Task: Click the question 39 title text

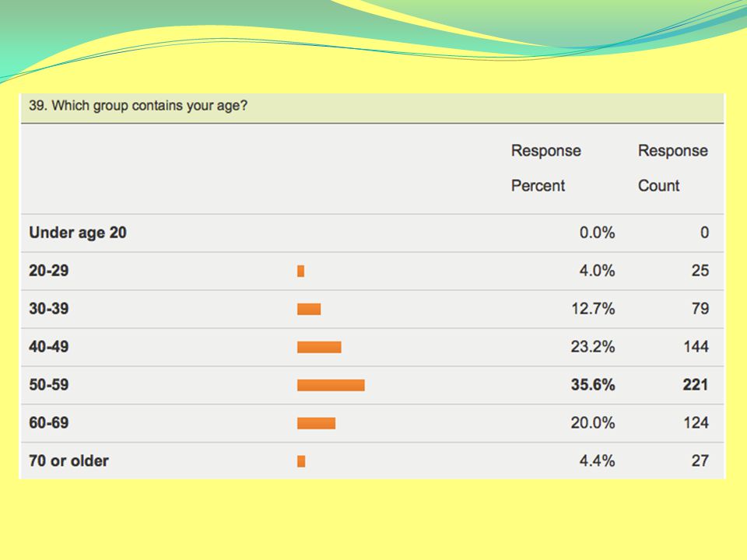Action: 139,106
